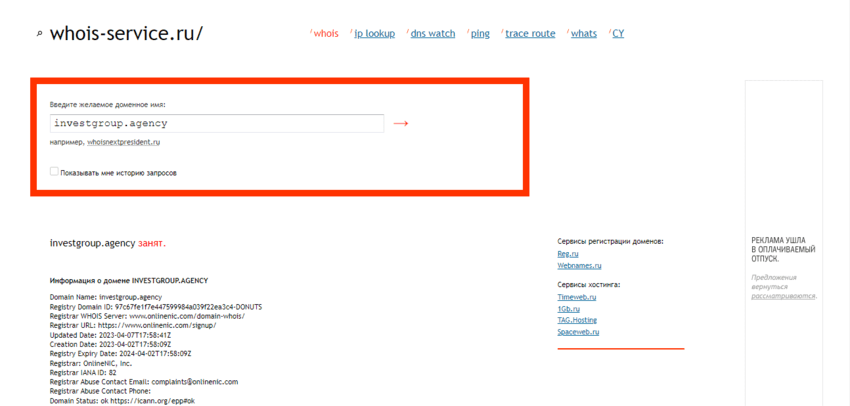This screenshot has height=406, width=850.
Task: Enable the 'Показывать мне историю запросов' checkbox
Action: click(x=55, y=172)
